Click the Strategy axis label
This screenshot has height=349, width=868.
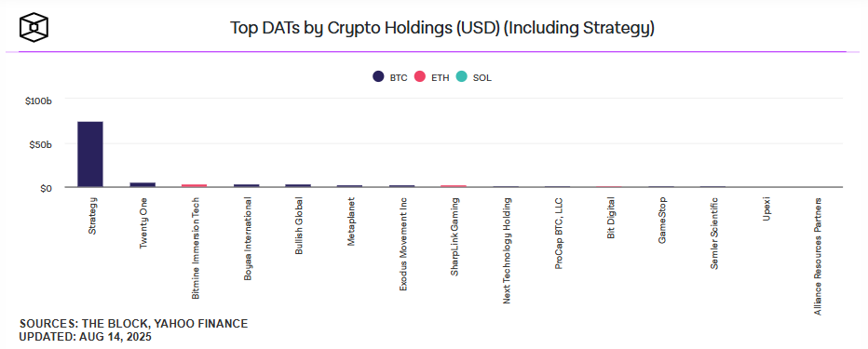point(92,216)
